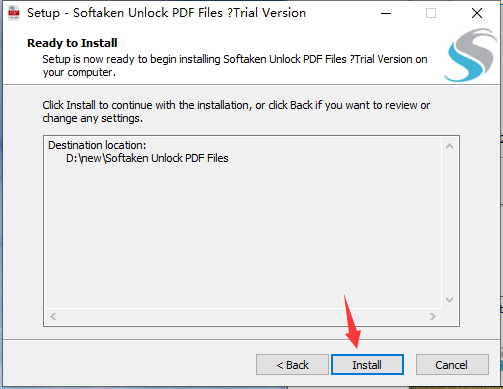Close the setup window with X
This screenshot has height=389, width=503.
click(x=477, y=13)
